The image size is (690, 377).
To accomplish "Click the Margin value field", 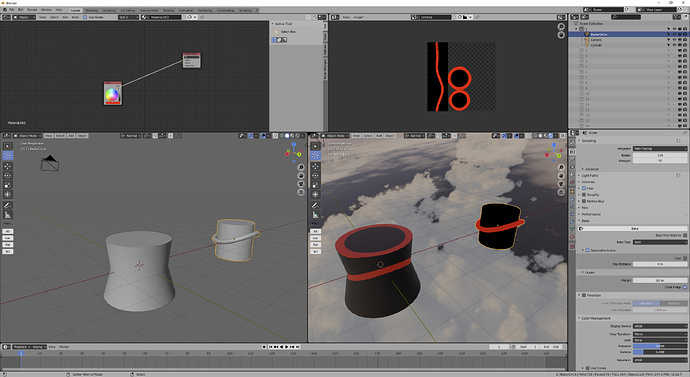I will 660,280.
